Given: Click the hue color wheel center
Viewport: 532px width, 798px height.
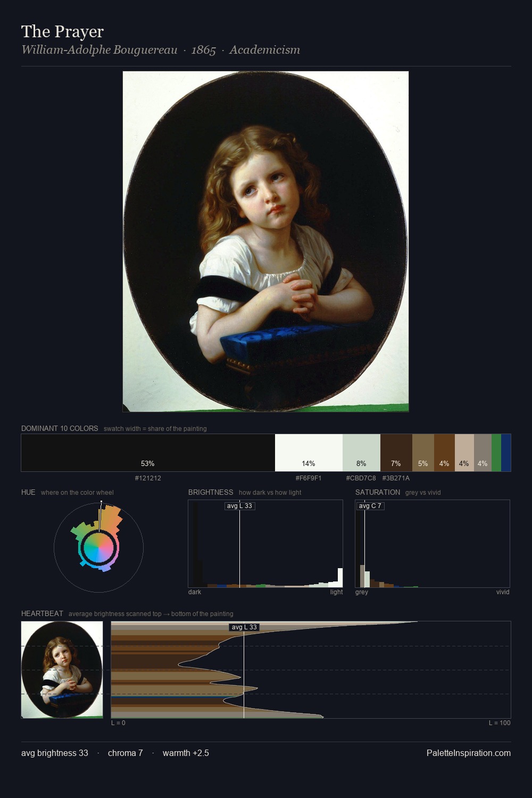Looking at the screenshot, I should click(98, 547).
